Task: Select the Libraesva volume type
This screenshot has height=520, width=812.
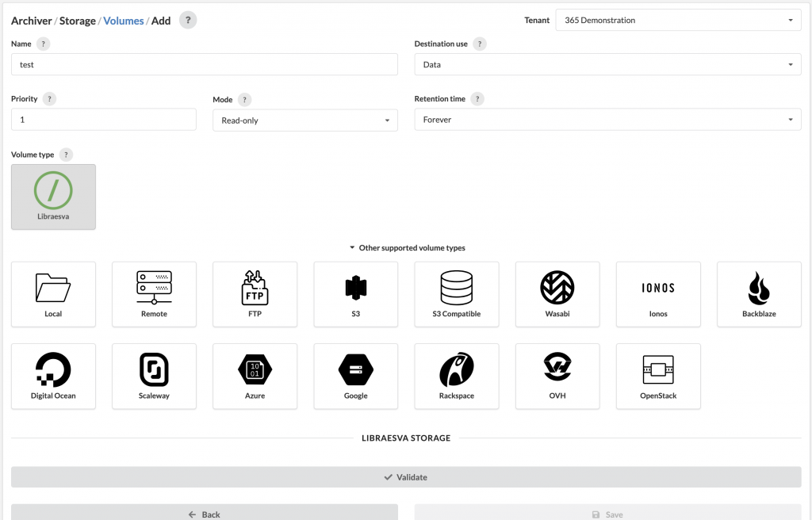Action: click(x=53, y=197)
